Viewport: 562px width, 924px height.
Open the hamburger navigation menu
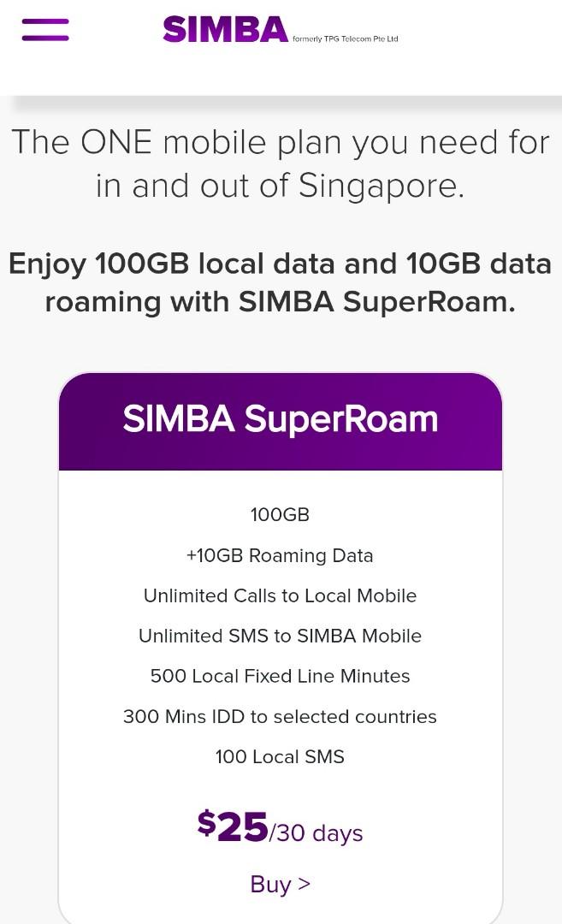coord(45,29)
